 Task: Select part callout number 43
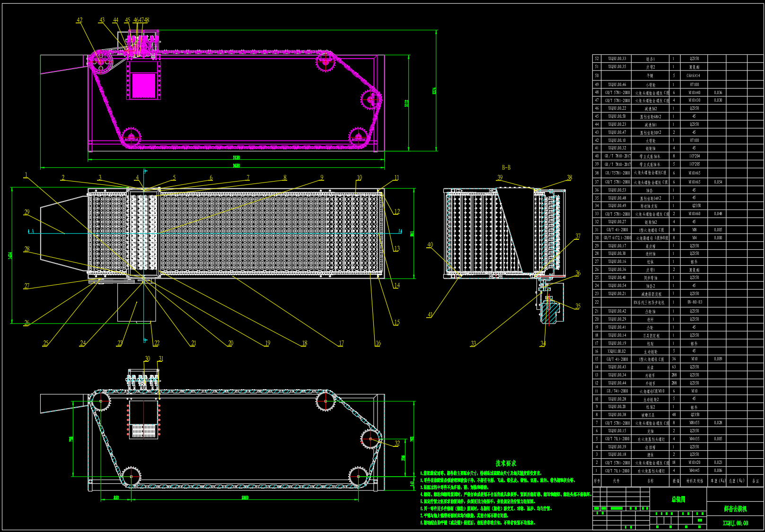[x=102, y=20]
